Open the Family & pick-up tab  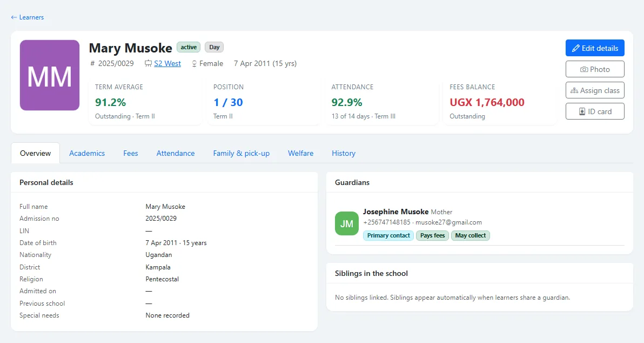(x=242, y=153)
